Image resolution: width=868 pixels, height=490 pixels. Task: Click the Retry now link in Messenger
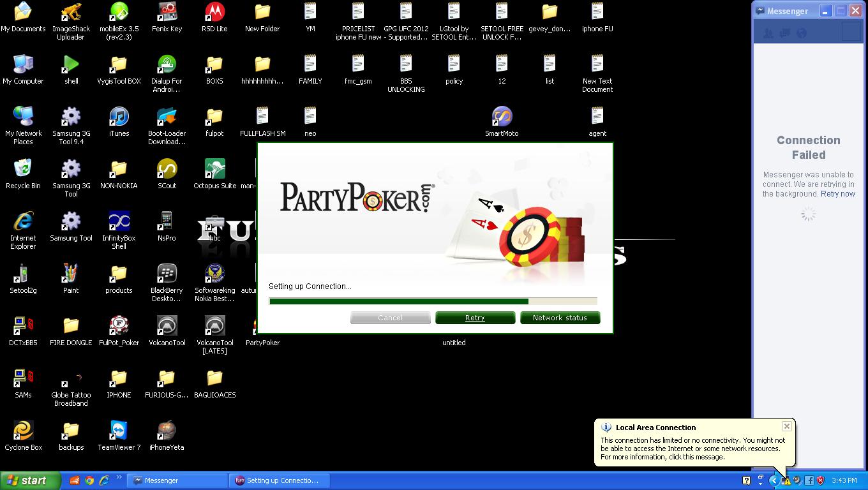click(x=838, y=194)
